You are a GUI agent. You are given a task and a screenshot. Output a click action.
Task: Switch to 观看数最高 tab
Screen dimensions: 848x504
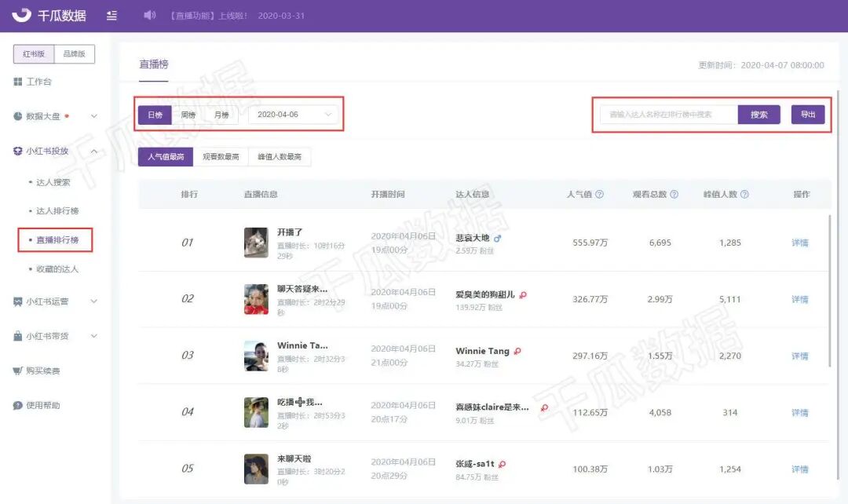click(x=221, y=157)
